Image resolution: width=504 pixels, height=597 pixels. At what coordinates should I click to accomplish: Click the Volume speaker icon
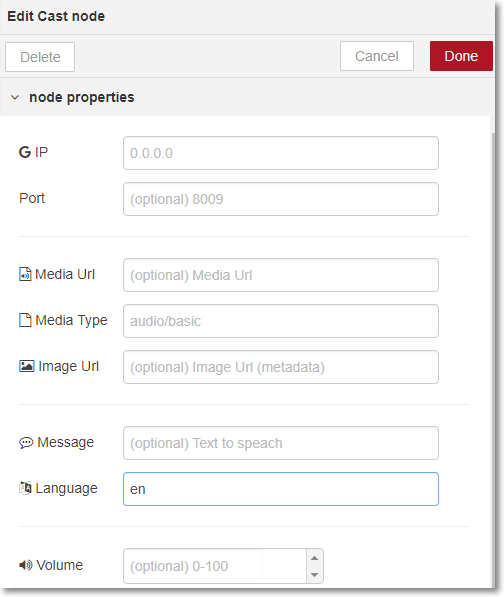tap(26, 565)
